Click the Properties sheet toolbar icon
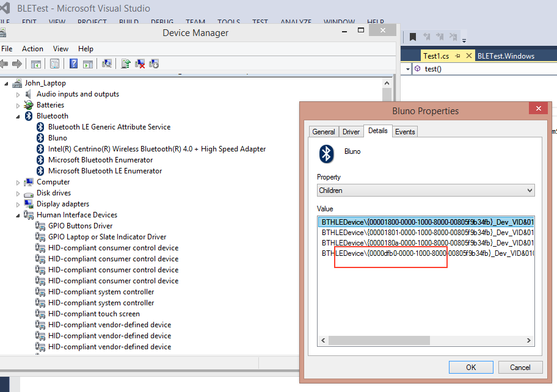The height and width of the screenshot is (392, 557). click(x=55, y=64)
